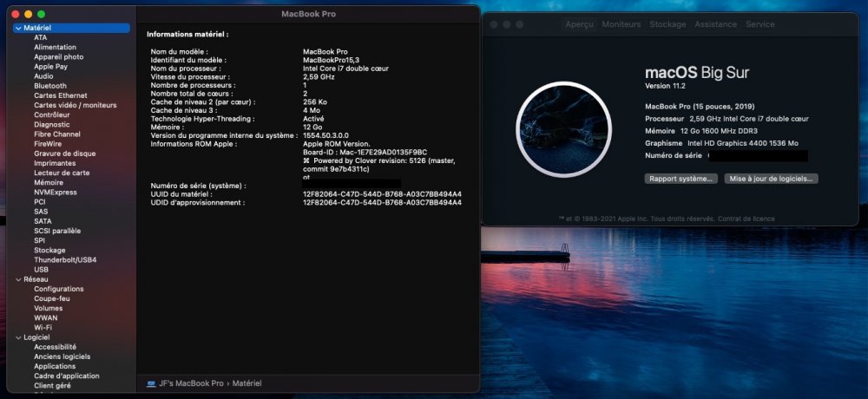Select Coupe-feu under Réseau
The width and height of the screenshot is (868, 399).
coord(51,299)
